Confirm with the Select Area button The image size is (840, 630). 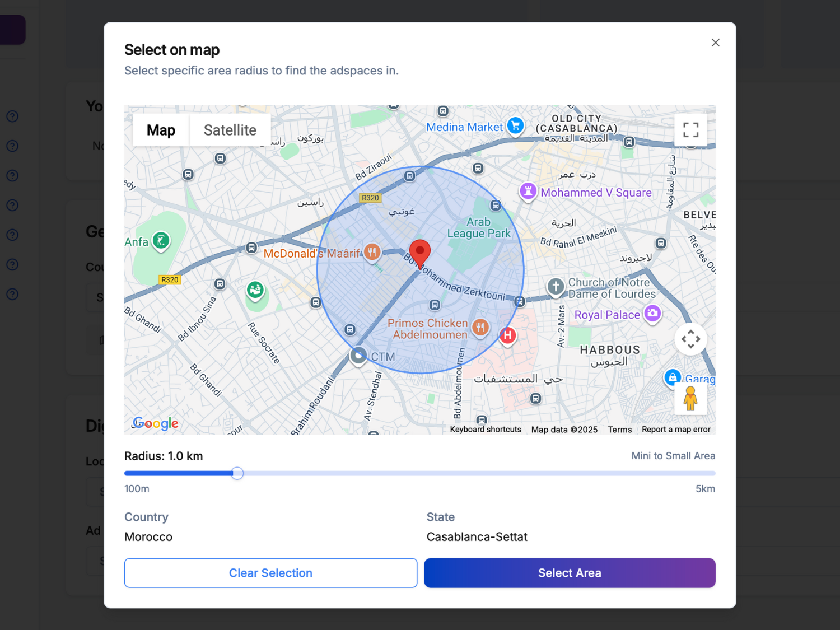(570, 573)
